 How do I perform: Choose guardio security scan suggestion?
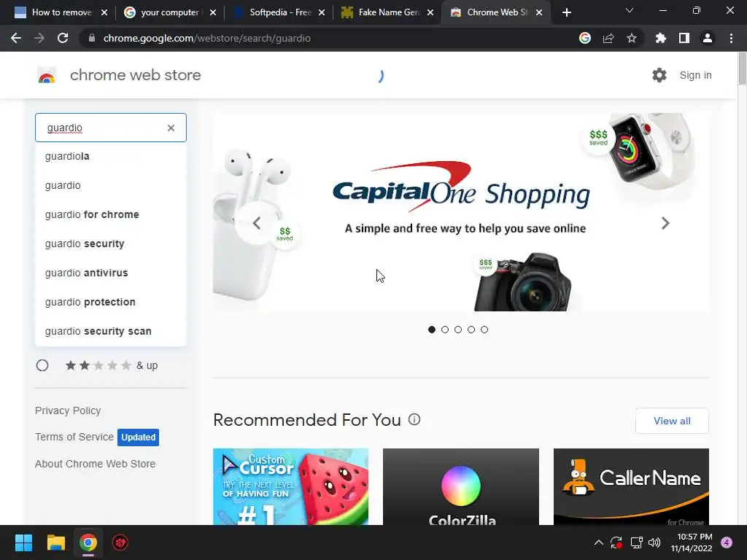[111, 331]
